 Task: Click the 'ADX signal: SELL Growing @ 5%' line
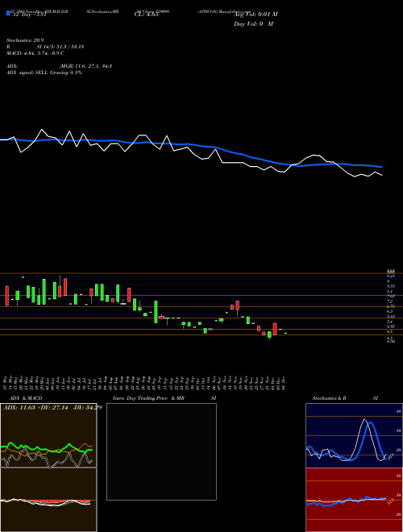pyautogui.click(x=44, y=73)
